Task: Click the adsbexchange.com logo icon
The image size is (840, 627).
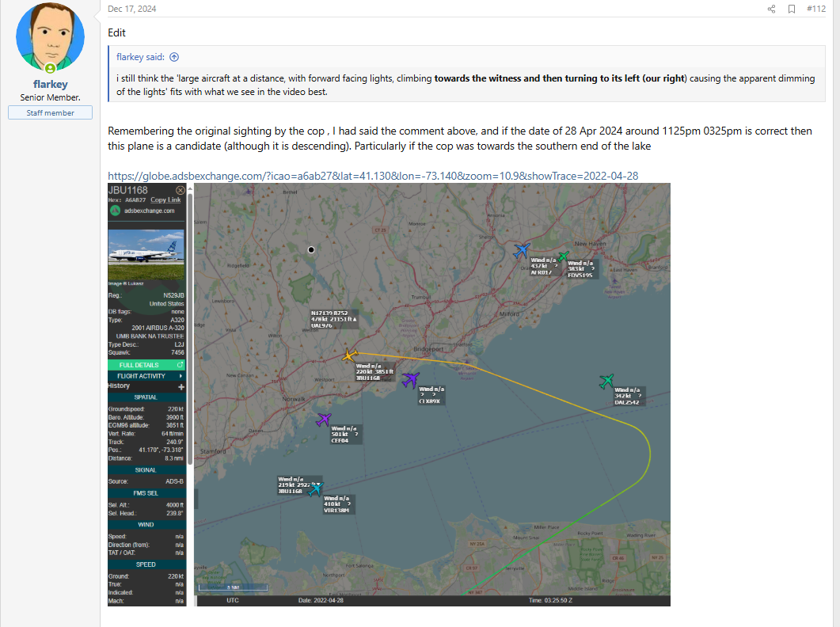Action: (x=116, y=211)
